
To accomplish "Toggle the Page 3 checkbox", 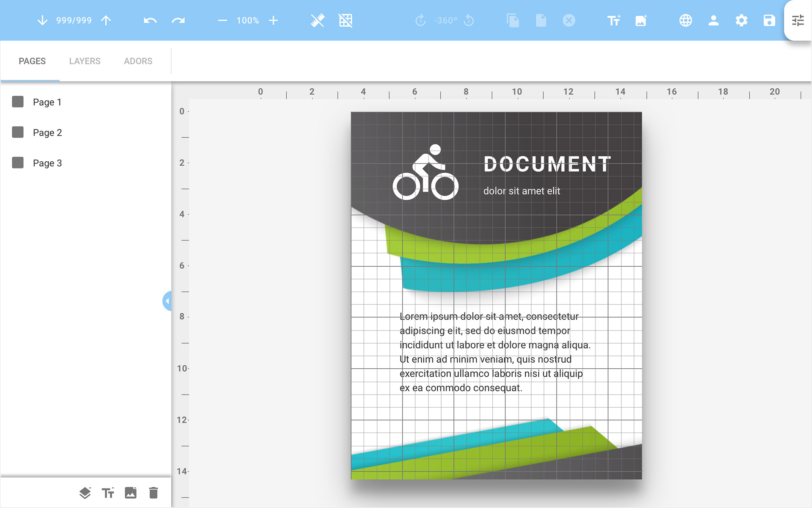I will [x=18, y=163].
